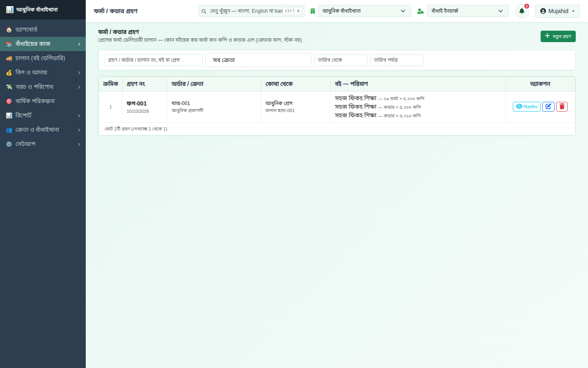Collapse the বাঁধাইয়ের কাজ chevron
The width and height of the screenshot is (588, 368).
tap(79, 44)
